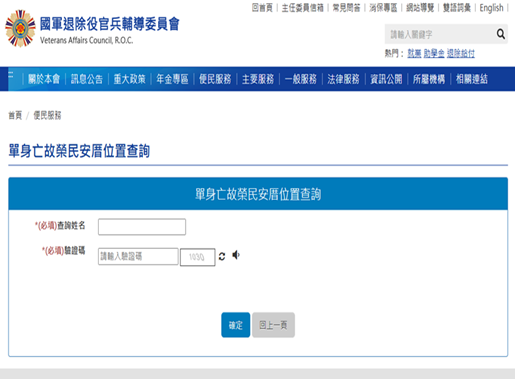
Task: Open the menu toggle at left of the nav bar
Action: click(11, 74)
